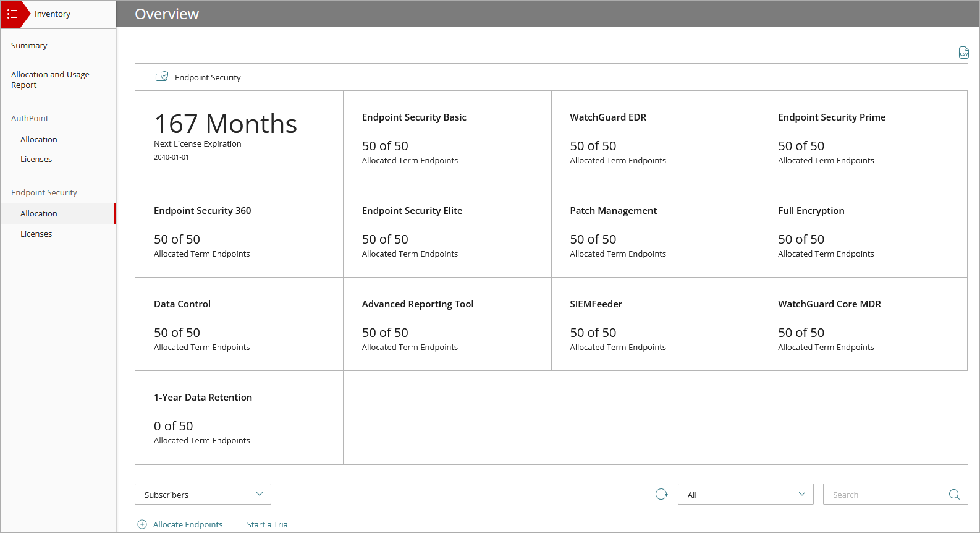The height and width of the screenshot is (533, 980).
Task: Select the Endpoint Security Prime card
Action: click(863, 137)
